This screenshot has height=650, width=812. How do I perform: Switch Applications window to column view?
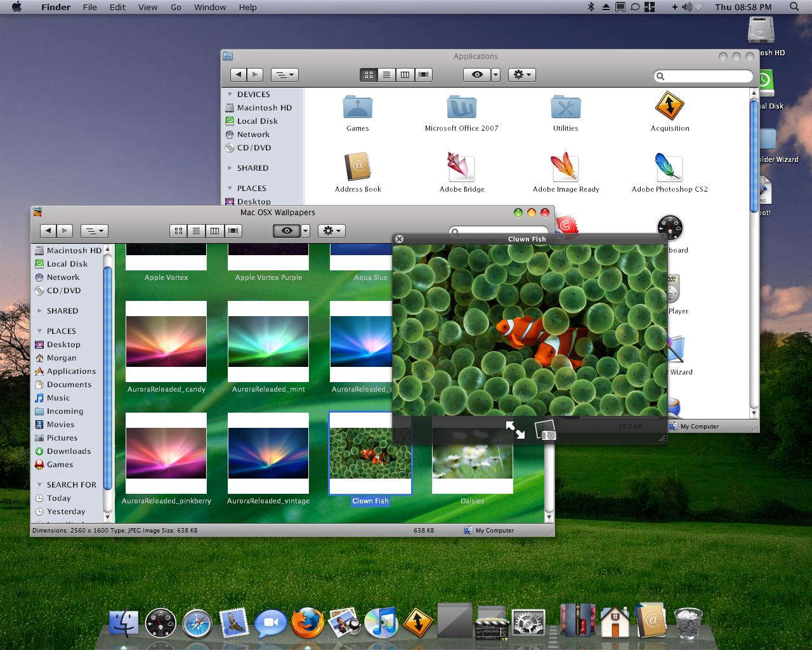coord(405,75)
